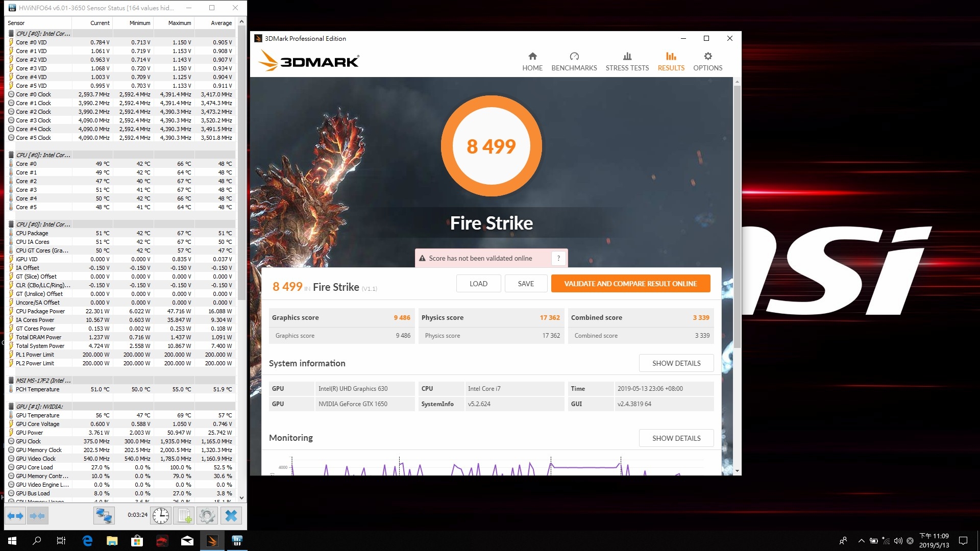Select the GPU [#1]: NVIDIA group header
This screenshot has width=980, height=551.
121,407
